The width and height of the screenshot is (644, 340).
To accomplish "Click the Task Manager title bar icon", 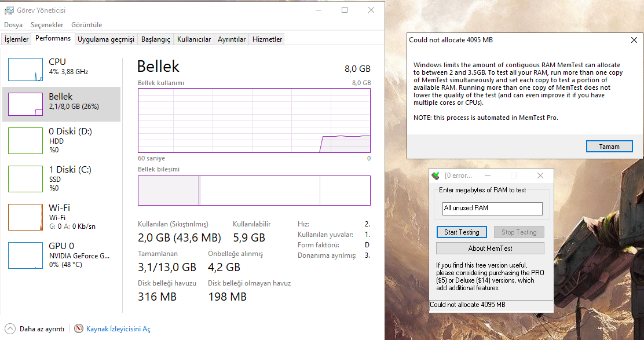I will pos(9,10).
